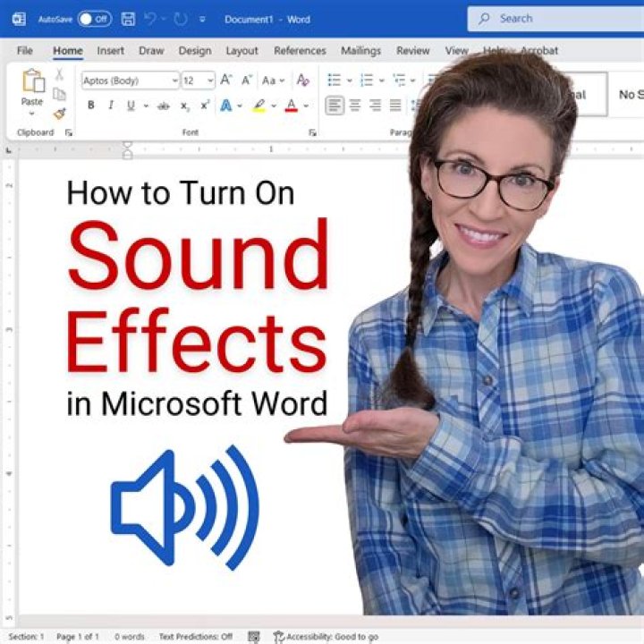Image resolution: width=644 pixels, height=644 pixels.
Task: Apply strikethrough formatting
Action: 164,106
